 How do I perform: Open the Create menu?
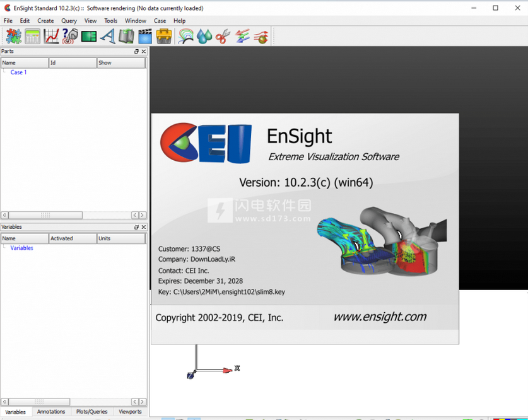click(45, 21)
